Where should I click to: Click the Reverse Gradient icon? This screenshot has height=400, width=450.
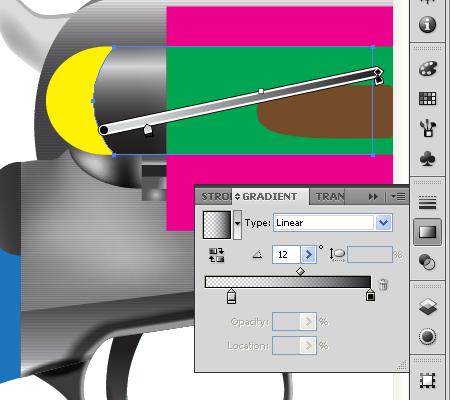pyautogui.click(x=216, y=255)
